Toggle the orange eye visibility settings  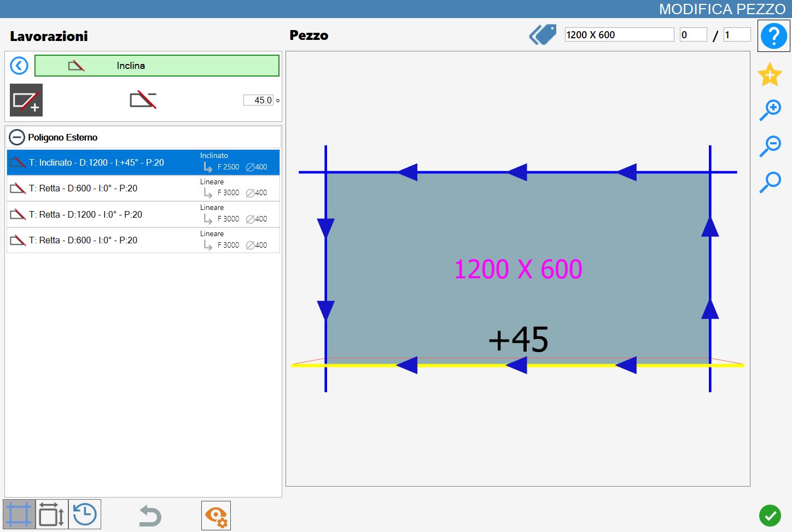point(216,516)
